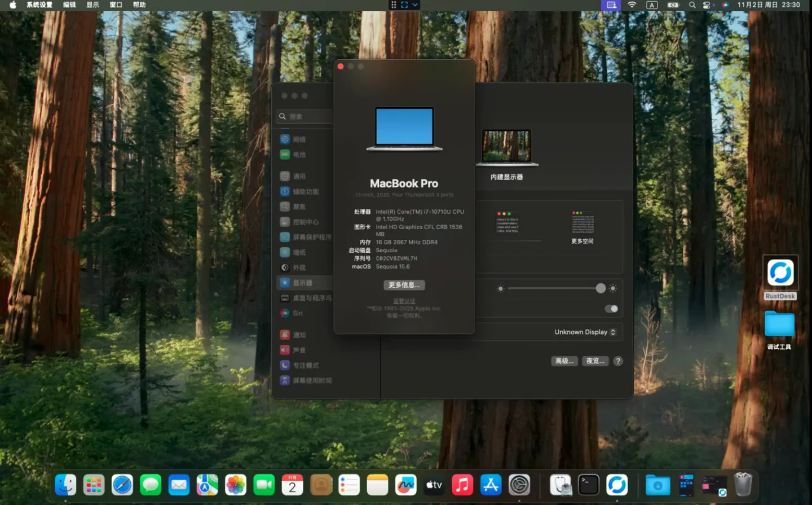Launch RustDesk from the Dock
The height and width of the screenshot is (505, 812).
tap(617, 485)
